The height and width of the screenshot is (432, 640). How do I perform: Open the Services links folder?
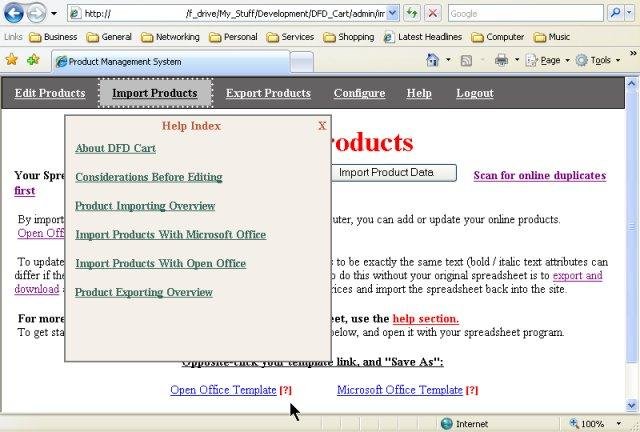(290, 37)
